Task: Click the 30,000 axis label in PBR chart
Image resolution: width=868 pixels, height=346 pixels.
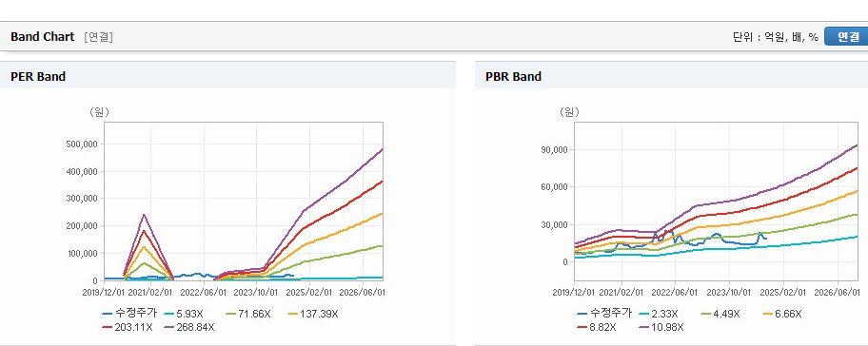Action: coord(554,225)
